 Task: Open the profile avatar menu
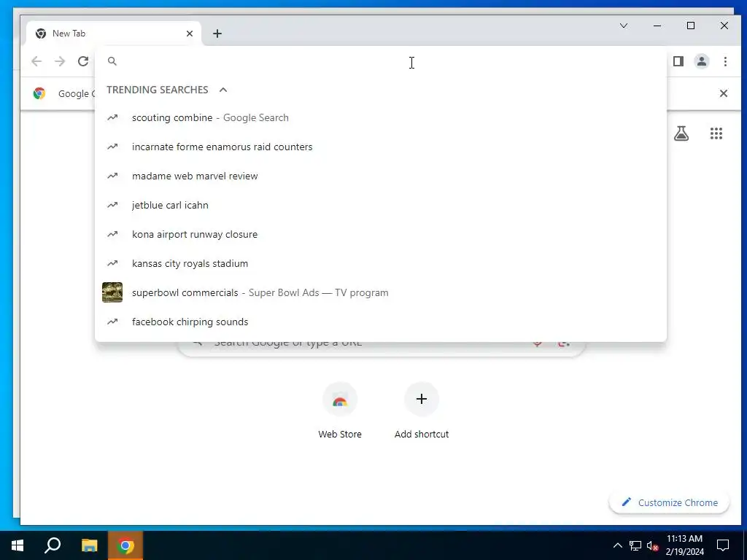click(x=701, y=61)
